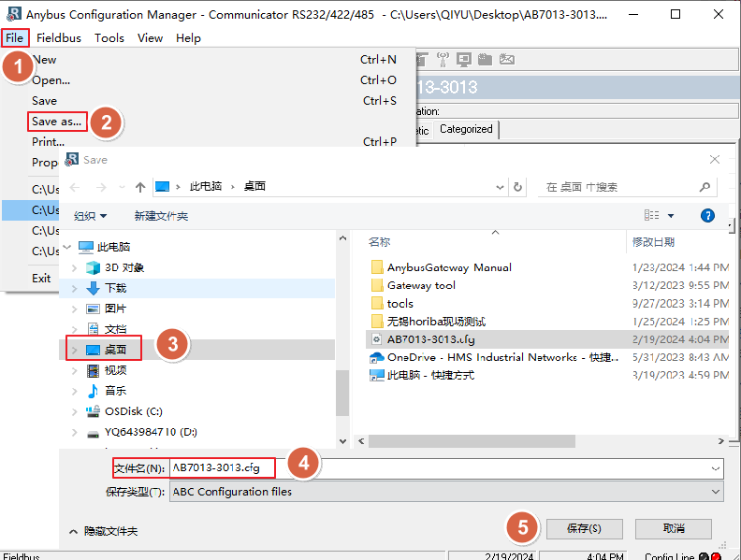Click the envelope icon in main toolbar
The width and height of the screenshot is (741, 560).
506,60
